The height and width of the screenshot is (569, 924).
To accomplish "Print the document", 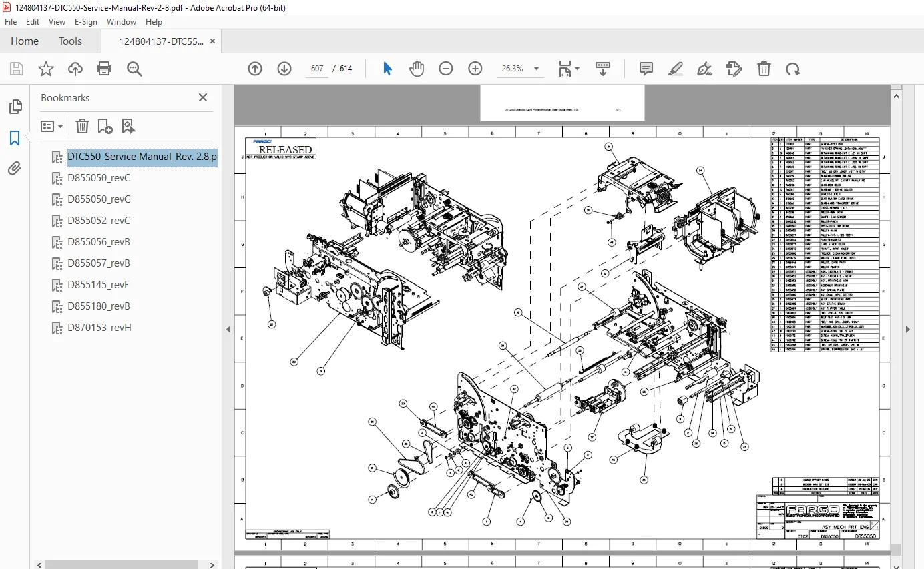I will click(104, 69).
